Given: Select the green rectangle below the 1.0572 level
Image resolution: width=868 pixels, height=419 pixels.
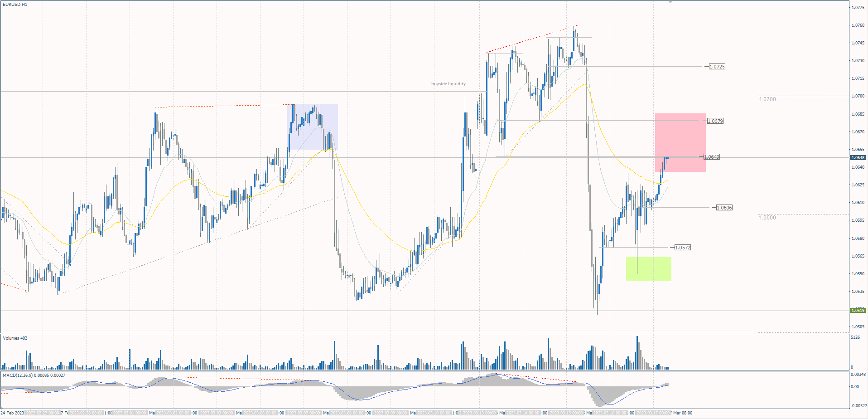Looking at the screenshot, I should pos(648,268).
